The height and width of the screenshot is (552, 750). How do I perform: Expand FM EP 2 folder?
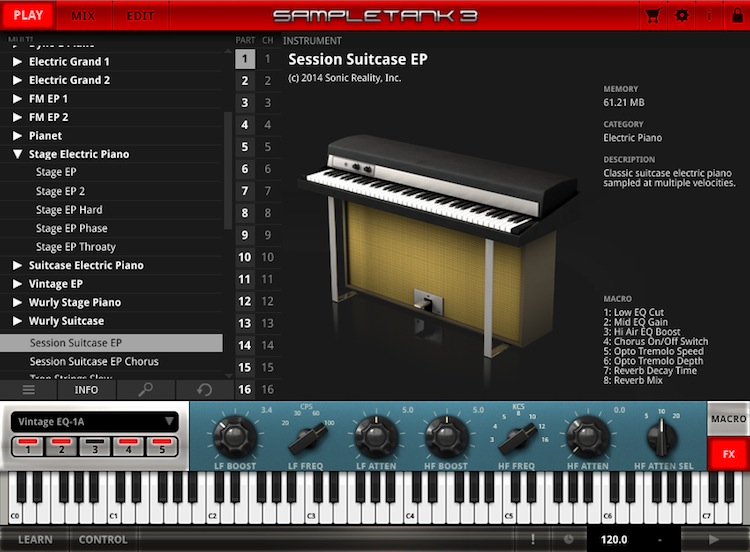point(17,117)
